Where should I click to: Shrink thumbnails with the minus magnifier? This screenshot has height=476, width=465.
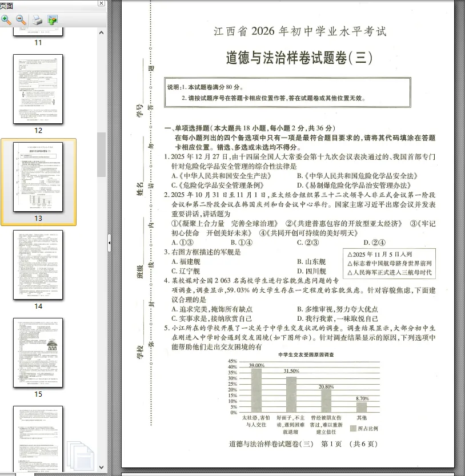20,19
